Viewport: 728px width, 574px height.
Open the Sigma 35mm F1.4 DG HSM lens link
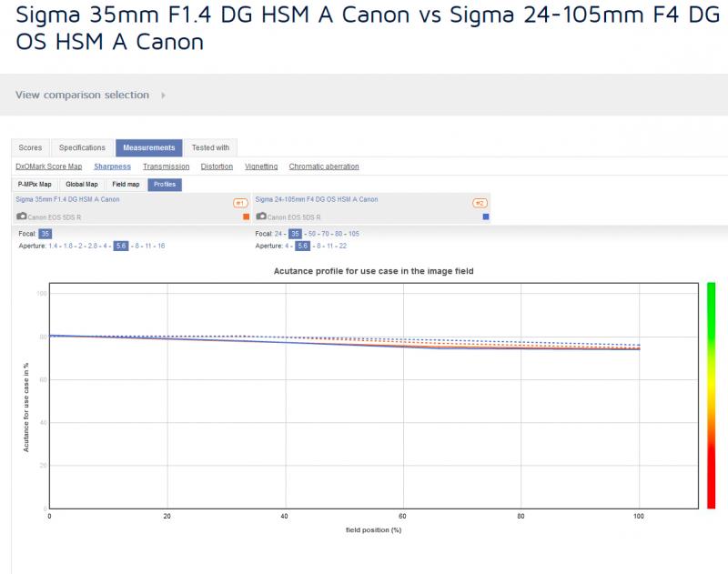click(x=67, y=199)
